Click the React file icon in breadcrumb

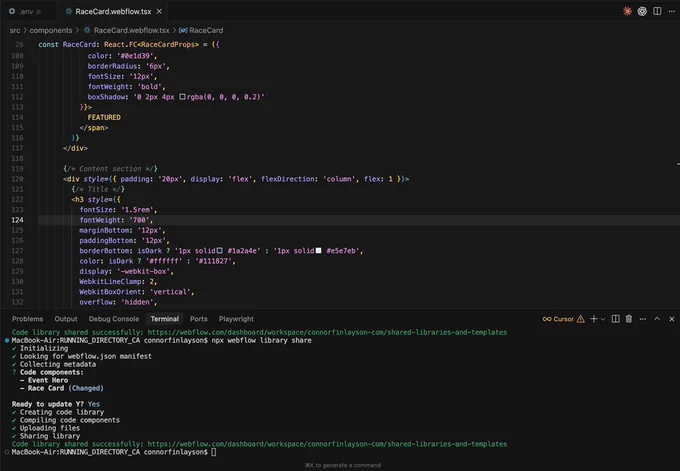(87, 30)
